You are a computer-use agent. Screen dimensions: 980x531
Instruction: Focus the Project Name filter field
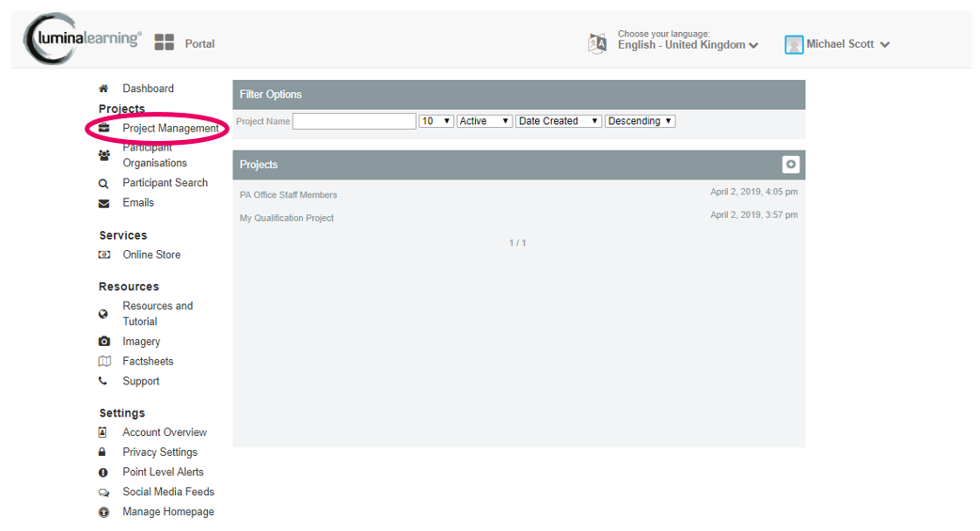point(355,121)
